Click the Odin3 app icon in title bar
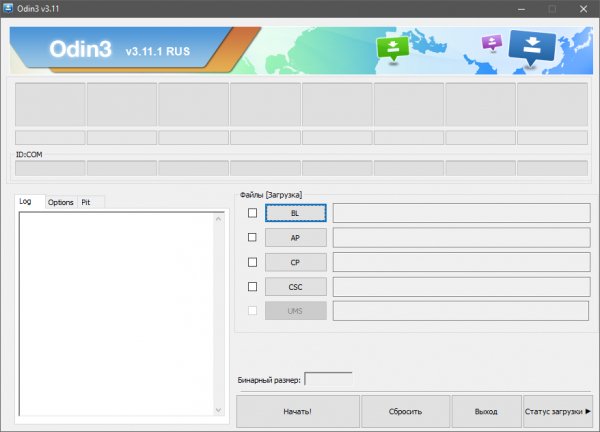The height and width of the screenshot is (432, 600). tap(8, 8)
